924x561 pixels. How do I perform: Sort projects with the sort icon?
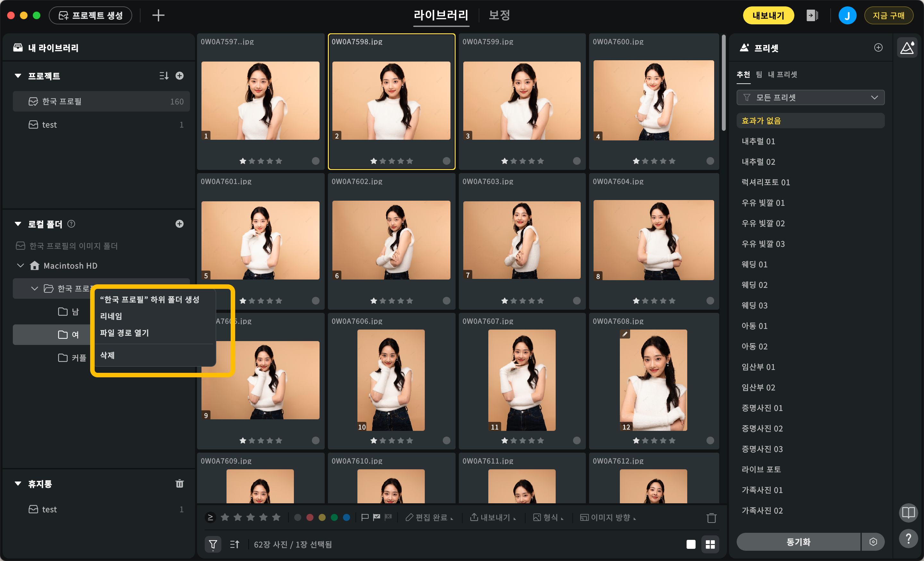tap(164, 76)
